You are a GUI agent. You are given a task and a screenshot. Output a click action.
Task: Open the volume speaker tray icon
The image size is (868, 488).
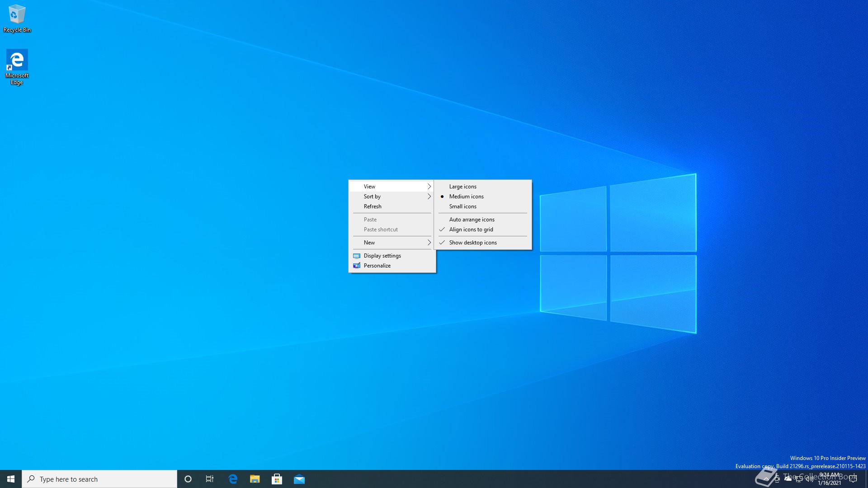pos(810,479)
